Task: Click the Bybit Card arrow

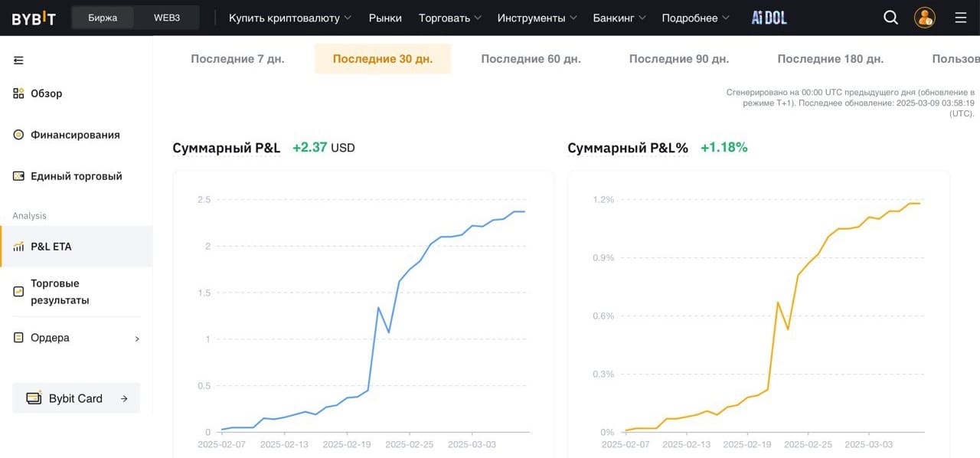Action: pos(124,399)
